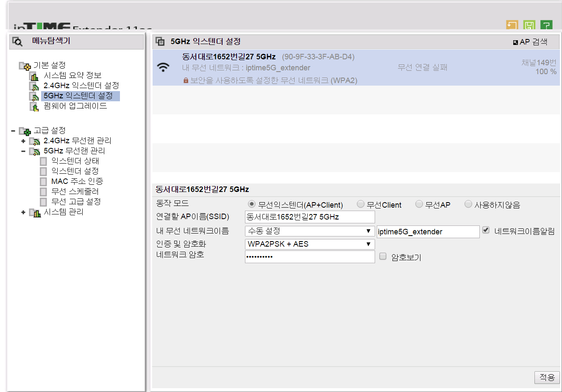Expand the 2.4GHz 무선랜 관리 node
The width and height of the screenshot is (562, 392).
click(23, 141)
